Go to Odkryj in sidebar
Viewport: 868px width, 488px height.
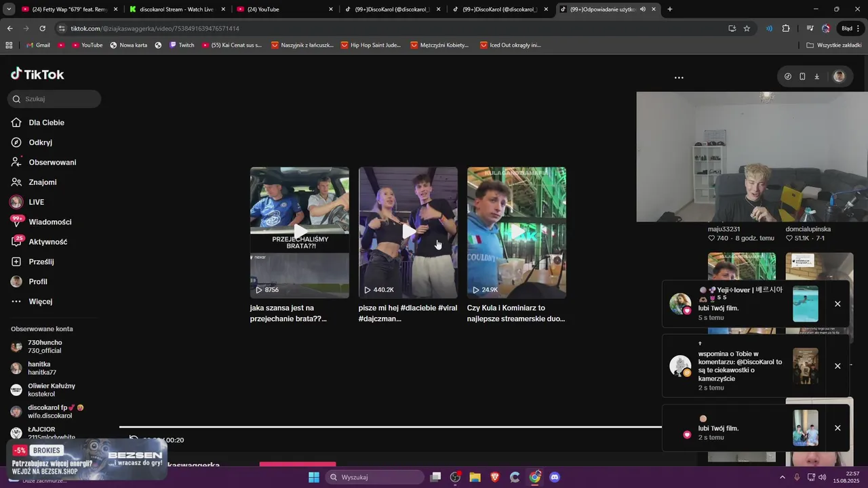tap(41, 142)
